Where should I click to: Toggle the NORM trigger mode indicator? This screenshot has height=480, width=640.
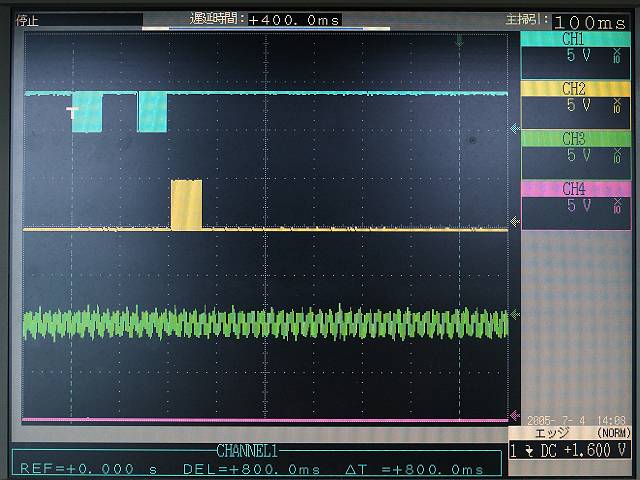coord(615,433)
